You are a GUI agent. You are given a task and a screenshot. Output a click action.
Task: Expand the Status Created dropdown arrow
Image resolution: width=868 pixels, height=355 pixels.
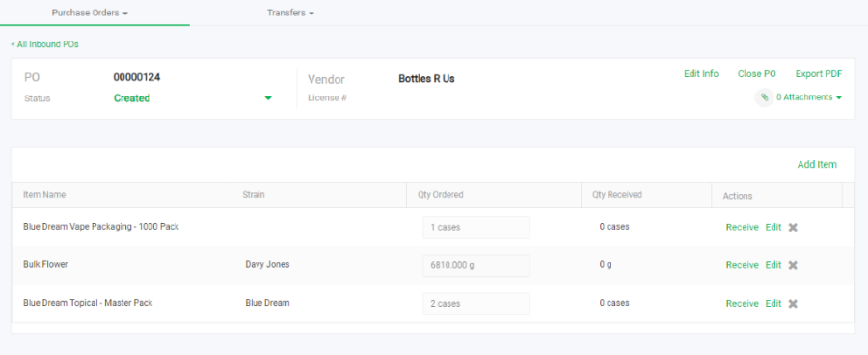point(268,98)
